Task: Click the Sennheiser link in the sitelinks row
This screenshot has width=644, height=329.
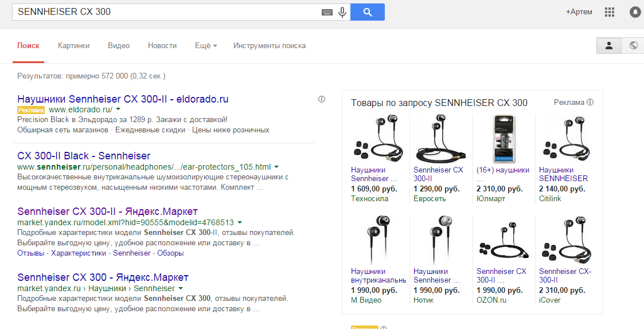Action: pyautogui.click(x=132, y=253)
